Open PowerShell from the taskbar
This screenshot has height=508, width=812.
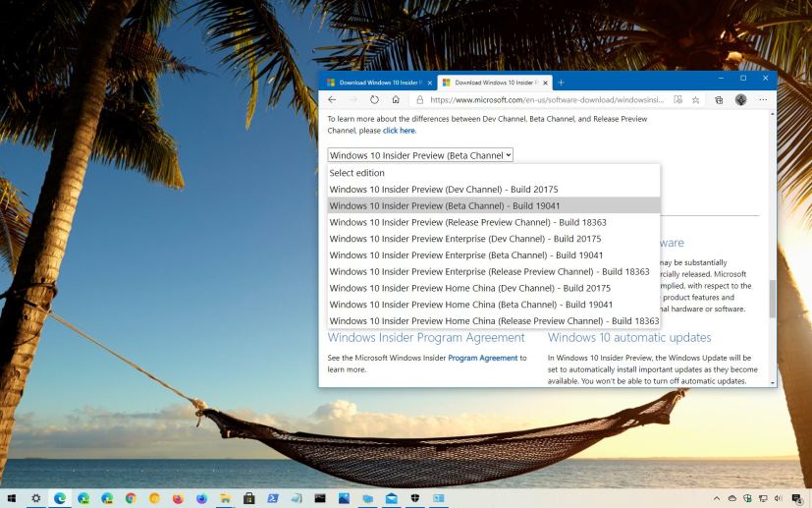[273, 499]
